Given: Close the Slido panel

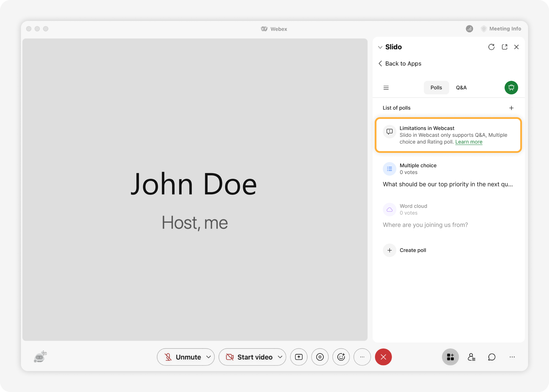Looking at the screenshot, I should 516,47.
